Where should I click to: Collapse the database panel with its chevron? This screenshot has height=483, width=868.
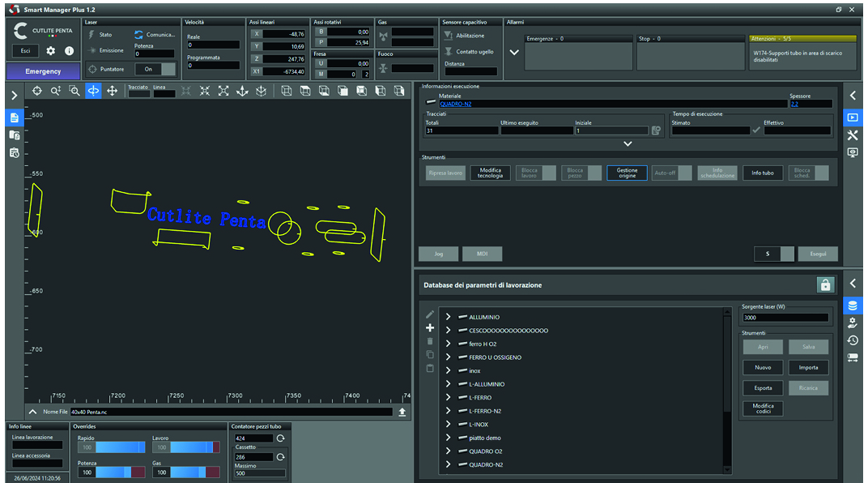853,284
